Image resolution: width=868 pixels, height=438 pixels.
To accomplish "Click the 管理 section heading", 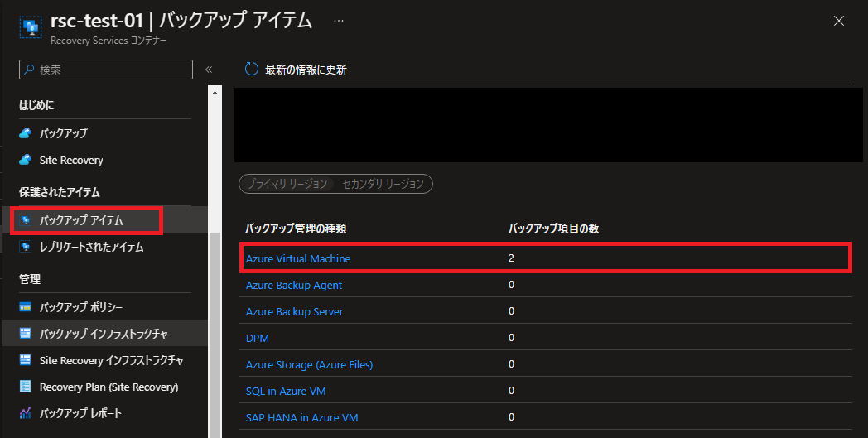I will pyautogui.click(x=30, y=279).
